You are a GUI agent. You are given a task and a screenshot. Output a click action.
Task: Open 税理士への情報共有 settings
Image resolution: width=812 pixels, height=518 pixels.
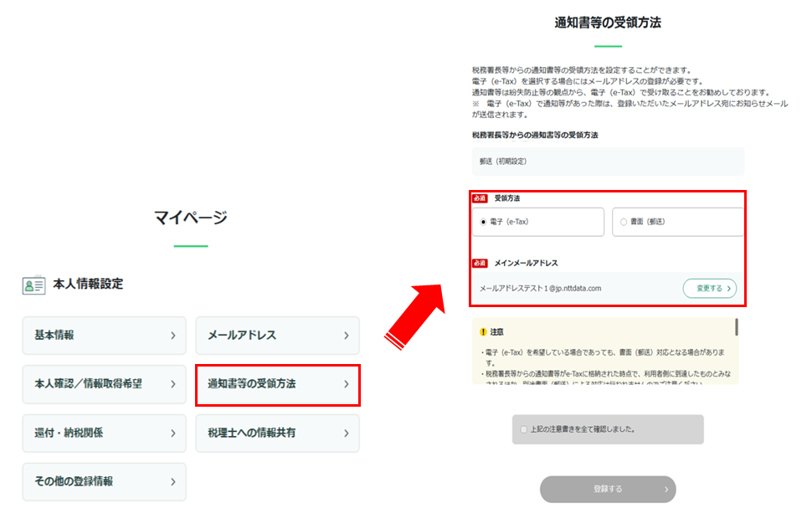pyautogui.click(x=278, y=433)
